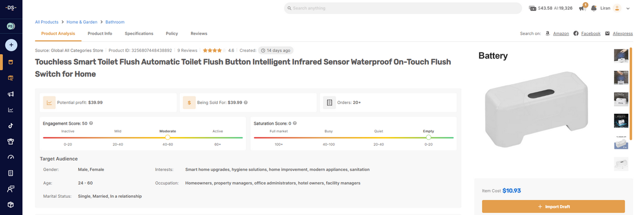Open the line chart analytics sidebar icon
644x215 pixels.
11,110
